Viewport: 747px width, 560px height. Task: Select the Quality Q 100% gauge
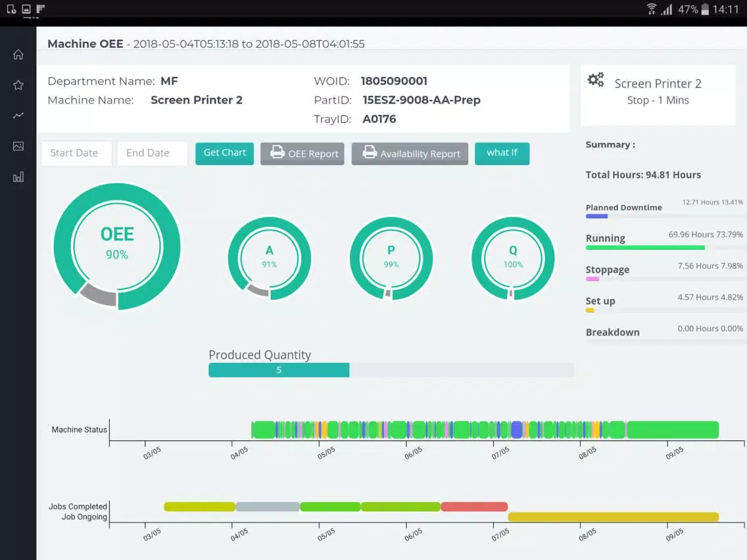(x=513, y=258)
